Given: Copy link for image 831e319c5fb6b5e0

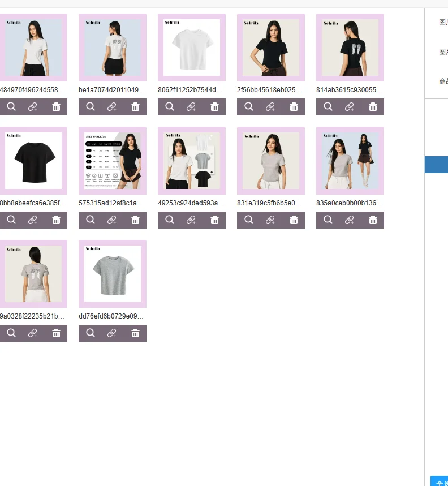Looking at the screenshot, I should 270,220.
